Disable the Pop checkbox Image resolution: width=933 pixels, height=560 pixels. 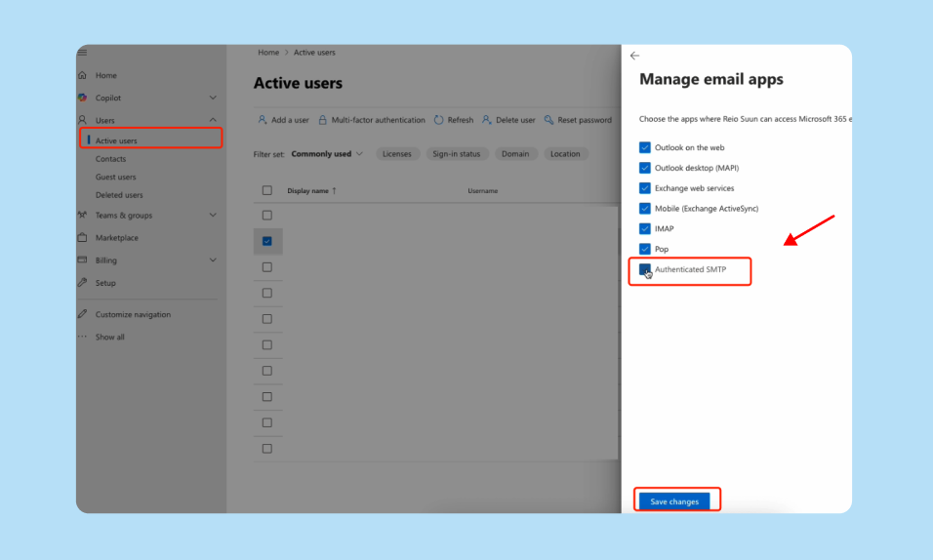pyautogui.click(x=644, y=249)
